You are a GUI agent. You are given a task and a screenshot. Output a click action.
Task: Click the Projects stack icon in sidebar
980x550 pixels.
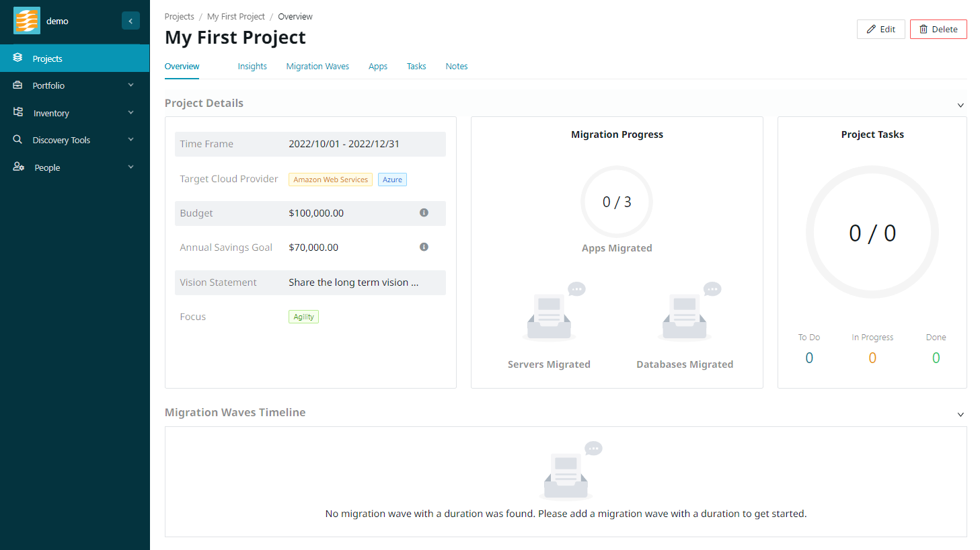pos(18,58)
